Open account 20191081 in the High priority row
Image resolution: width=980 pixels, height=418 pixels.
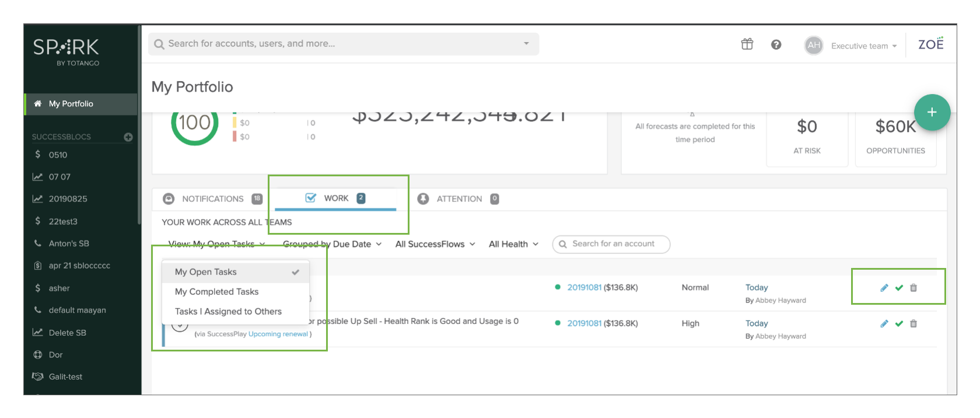(584, 323)
